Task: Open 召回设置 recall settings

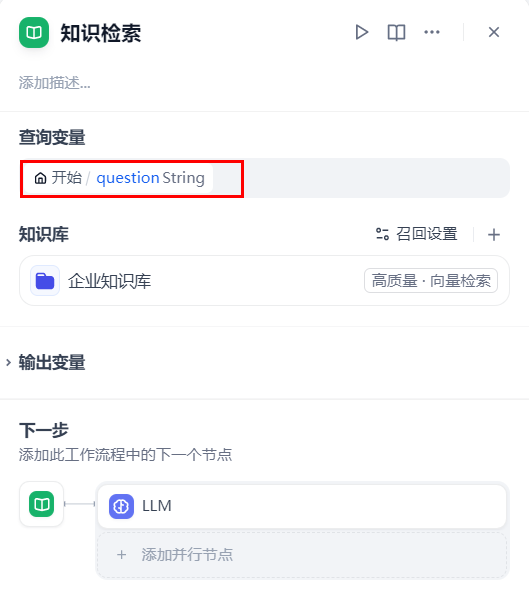Action: 416,234
